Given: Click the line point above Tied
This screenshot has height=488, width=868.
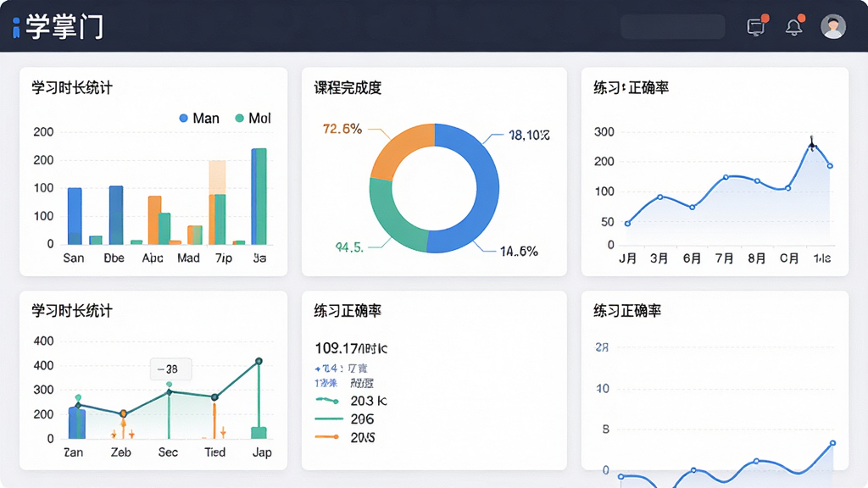Looking at the screenshot, I should 214,396.
